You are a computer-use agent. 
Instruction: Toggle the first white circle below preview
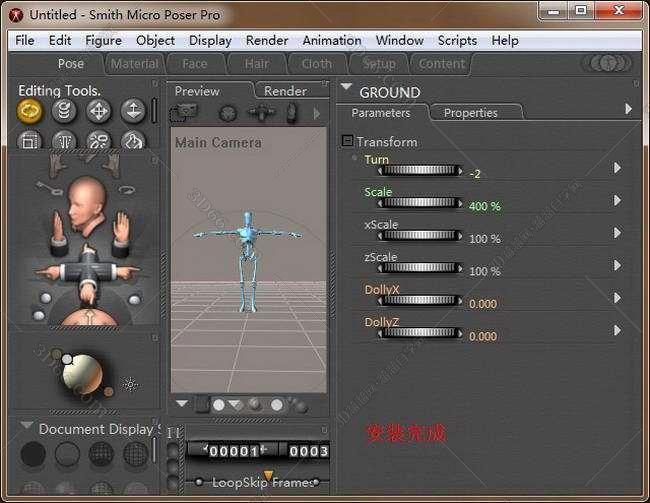219,405
